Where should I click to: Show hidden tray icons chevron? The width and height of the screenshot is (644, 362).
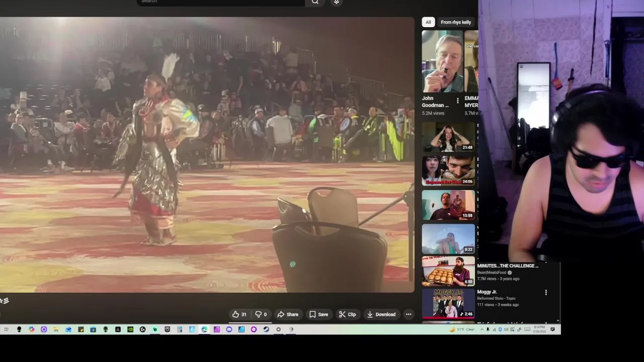(x=482, y=329)
